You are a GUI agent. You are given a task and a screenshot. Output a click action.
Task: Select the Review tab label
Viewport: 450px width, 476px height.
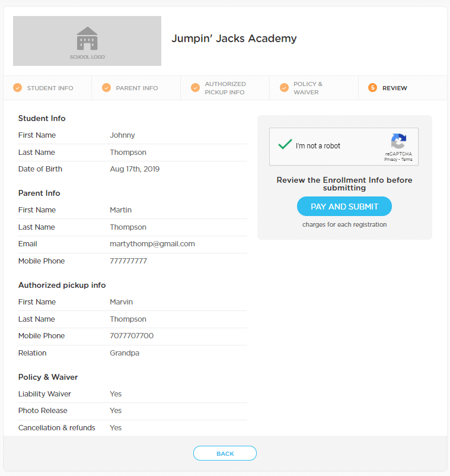[x=395, y=88]
